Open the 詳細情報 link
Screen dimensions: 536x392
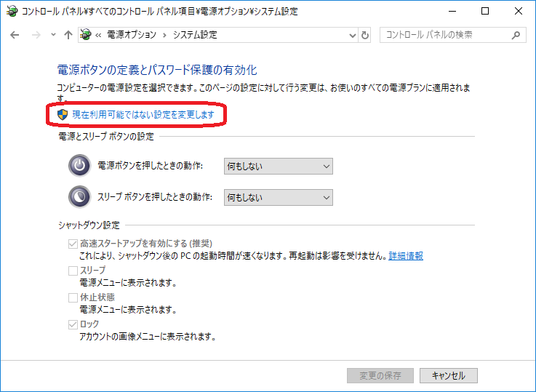406,256
